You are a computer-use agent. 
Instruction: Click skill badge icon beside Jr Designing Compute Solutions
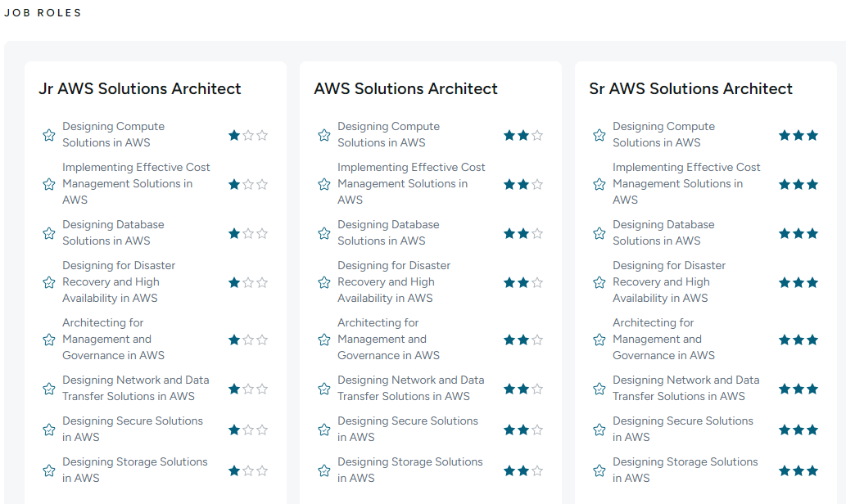[x=48, y=135]
